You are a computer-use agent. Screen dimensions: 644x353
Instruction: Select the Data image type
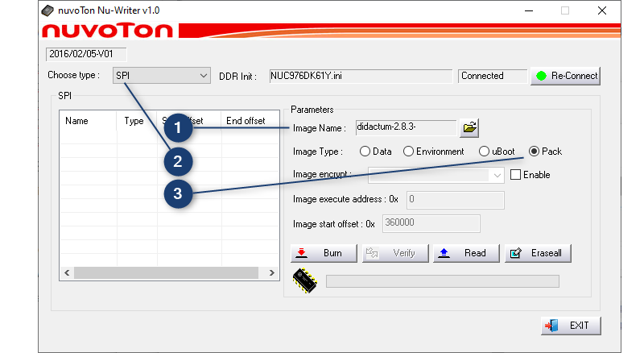[x=365, y=152]
